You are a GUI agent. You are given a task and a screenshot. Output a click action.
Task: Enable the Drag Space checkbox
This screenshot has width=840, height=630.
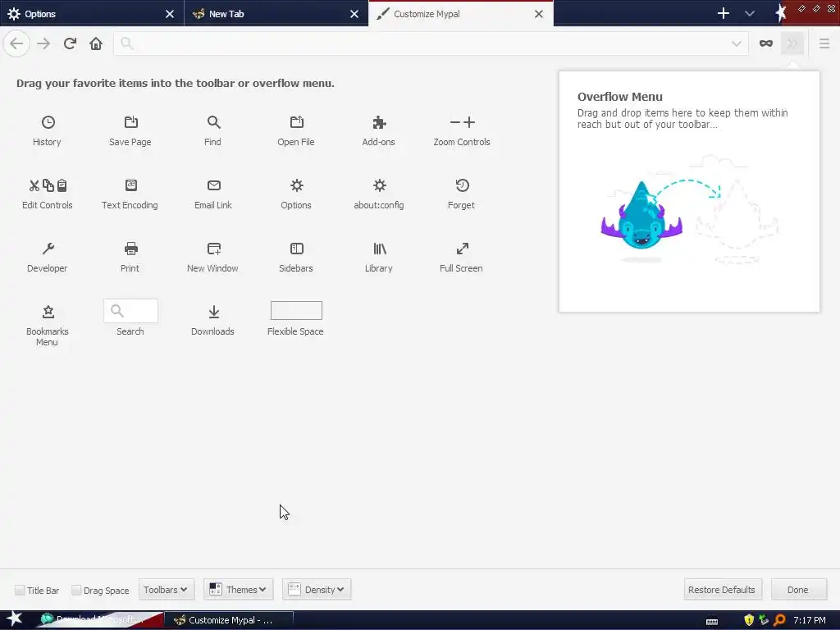(76, 590)
